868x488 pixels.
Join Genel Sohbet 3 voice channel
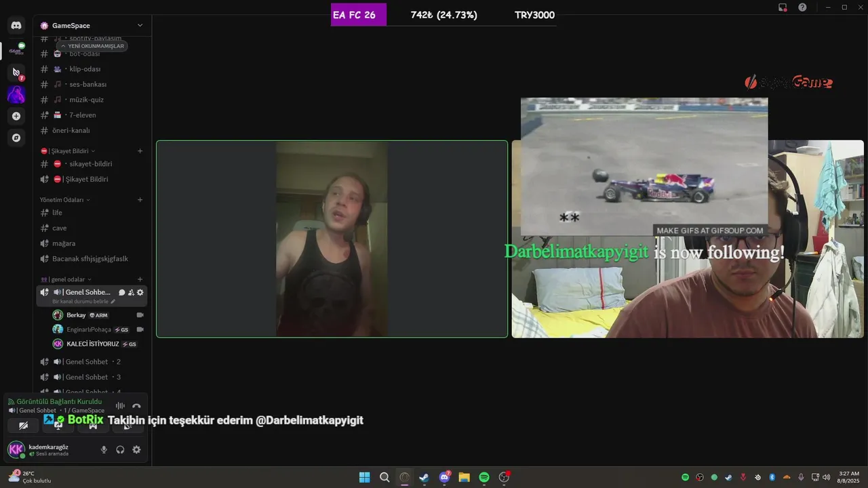[x=92, y=377]
